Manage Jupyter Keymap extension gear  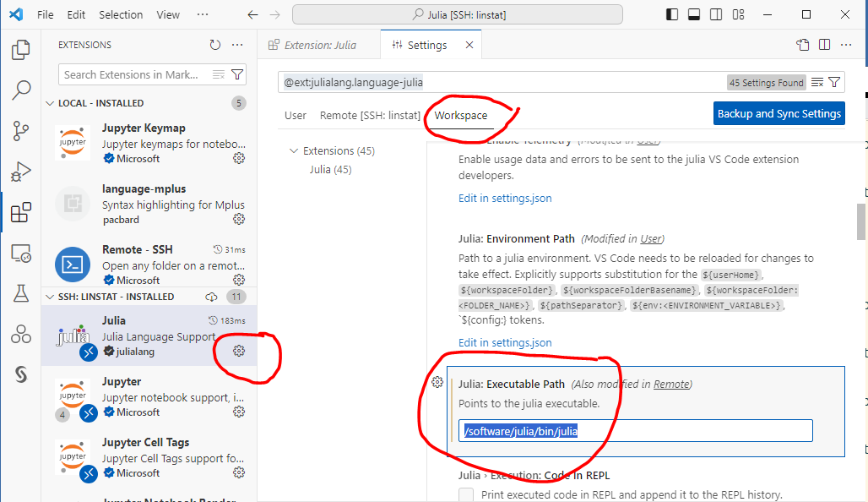click(x=239, y=158)
